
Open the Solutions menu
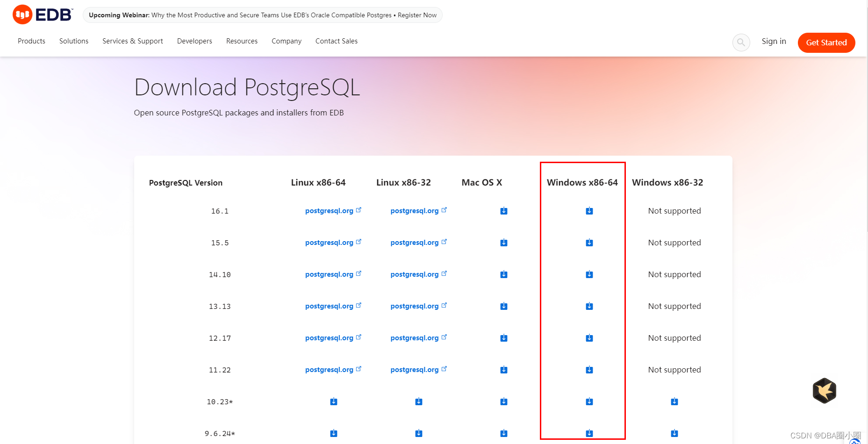tap(74, 41)
